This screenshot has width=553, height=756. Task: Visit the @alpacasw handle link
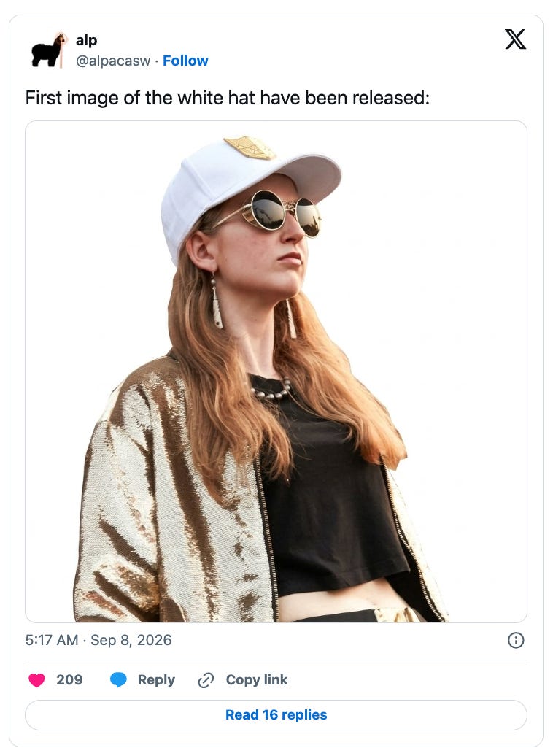pos(113,61)
